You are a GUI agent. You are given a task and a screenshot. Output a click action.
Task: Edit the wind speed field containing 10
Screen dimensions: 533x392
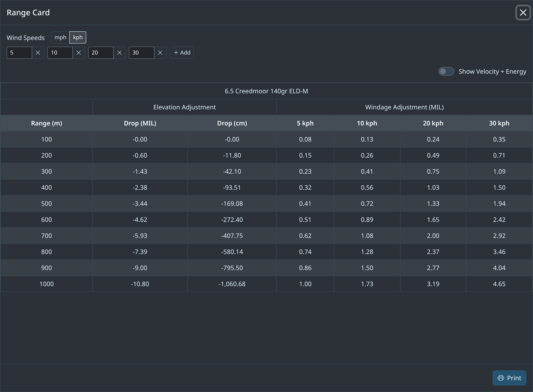[x=60, y=53]
